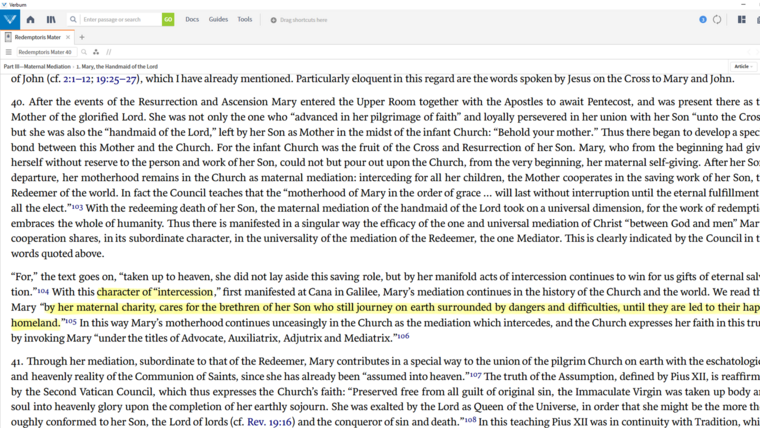The image size is (760, 428).
Task: Follow the Rev. 19:16 link
Action: (270, 422)
